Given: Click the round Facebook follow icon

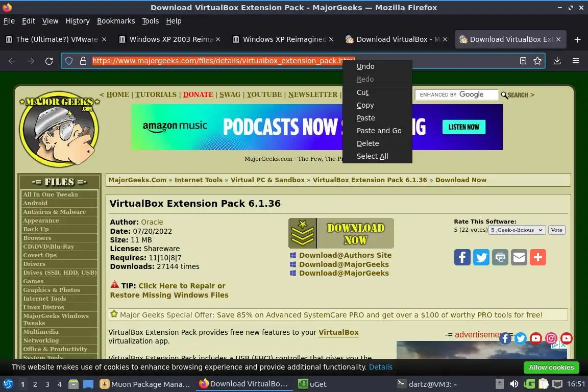Looking at the screenshot, I should [x=505, y=338].
